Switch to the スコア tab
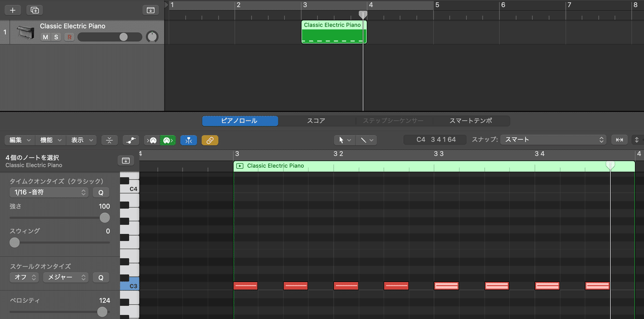644x319 pixels. pos(317,121)
